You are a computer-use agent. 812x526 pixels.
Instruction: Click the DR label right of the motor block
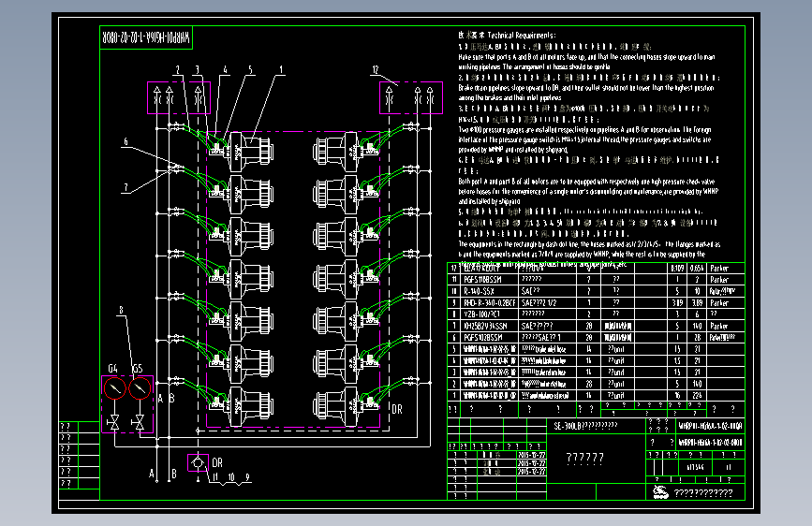click(x=397, y=409)
